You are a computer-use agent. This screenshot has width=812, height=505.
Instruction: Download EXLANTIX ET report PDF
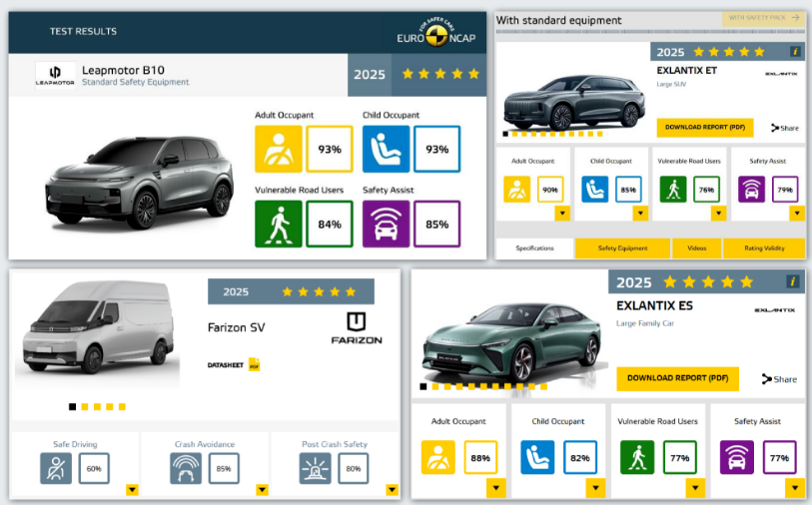pos(705,128)
